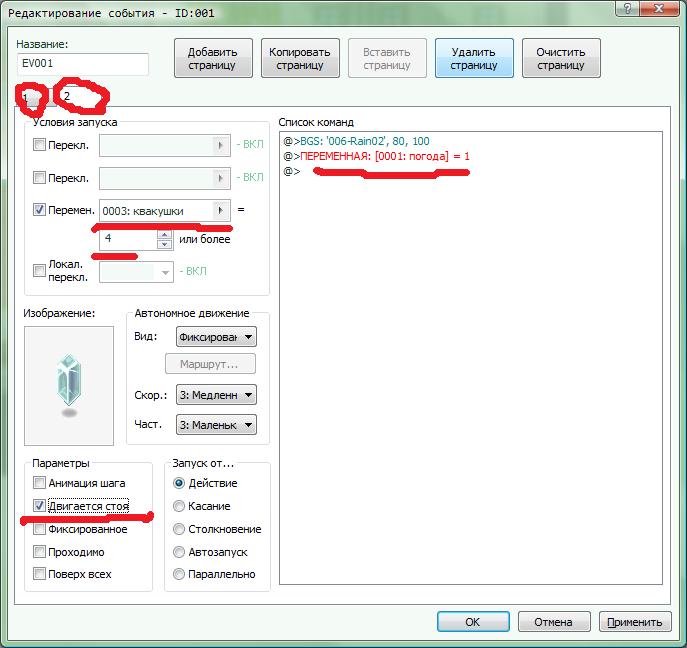Open the Част. frequency dropdown
Viewport: 687px width, 648px height.
pos(215,425)
